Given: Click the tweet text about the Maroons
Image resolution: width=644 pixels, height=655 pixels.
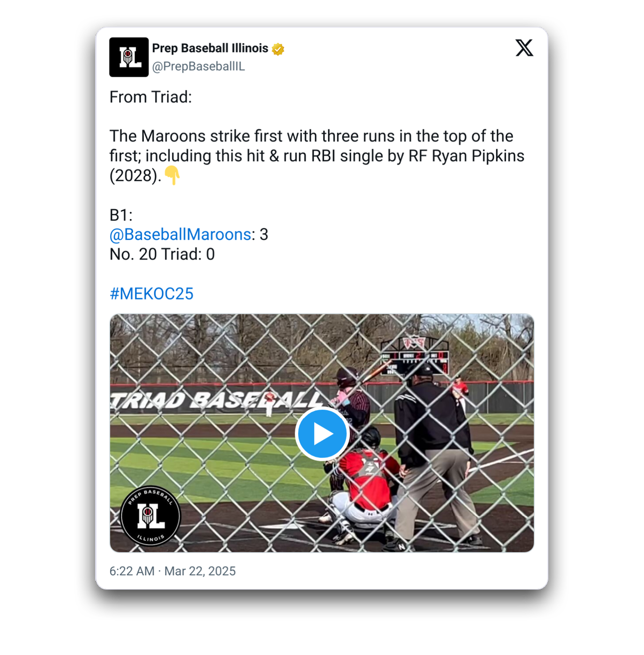Looking at the screenshot, I should click(317, 156).
